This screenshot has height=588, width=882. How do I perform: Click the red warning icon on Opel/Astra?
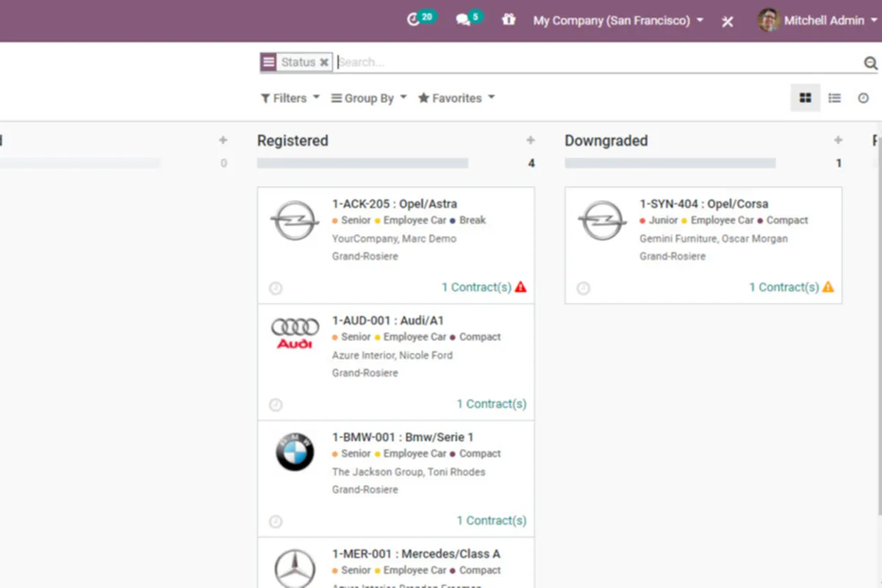pos(521,287)
